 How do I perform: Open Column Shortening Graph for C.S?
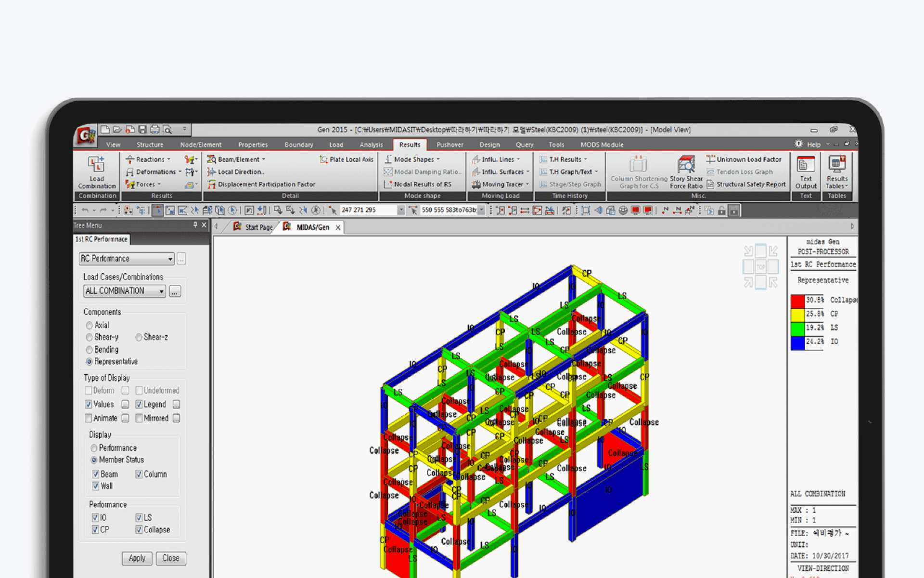[639, 172]
